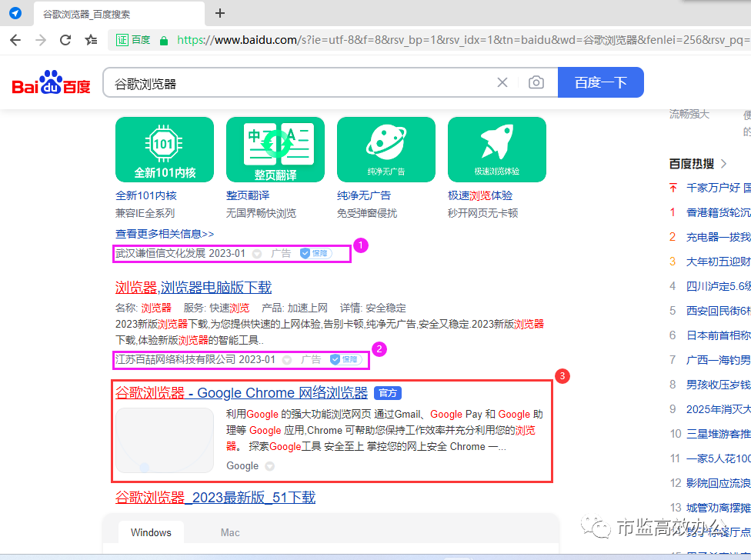Open hot search item 4 四川泸定
The height and width of the screenshot is (560, 751).
click(x=718, y=286)
